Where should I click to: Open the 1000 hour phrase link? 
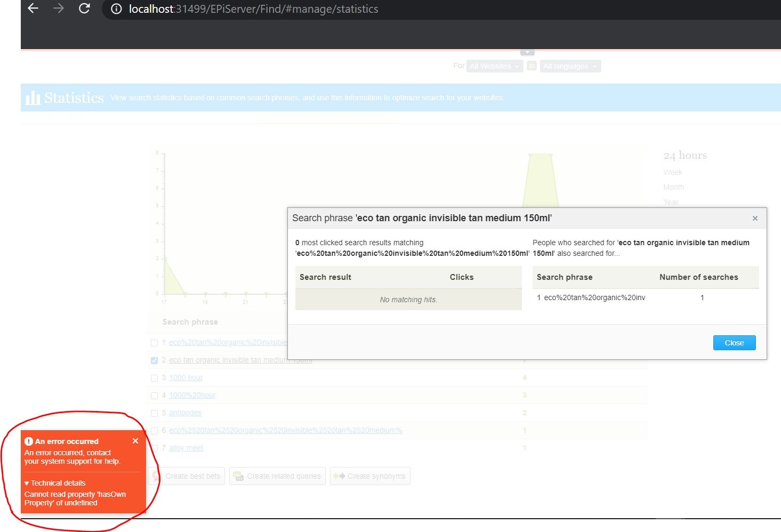pos(186,377)
